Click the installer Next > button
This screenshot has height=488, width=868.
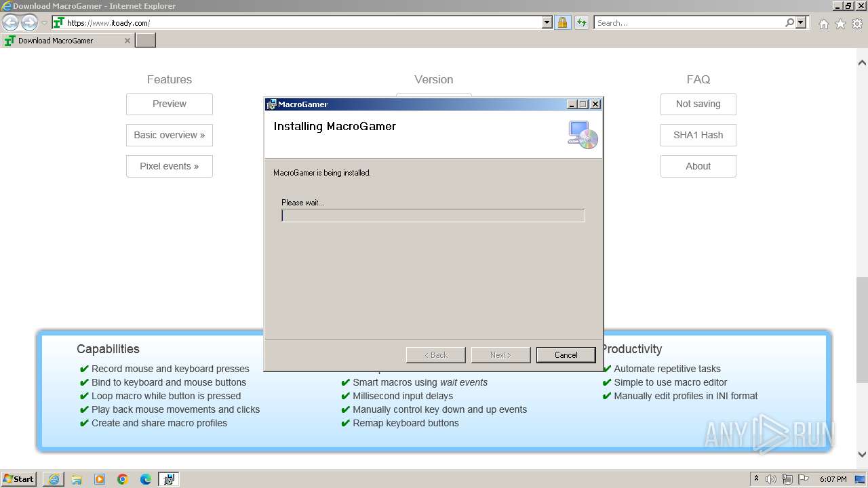tap(500, 355)
